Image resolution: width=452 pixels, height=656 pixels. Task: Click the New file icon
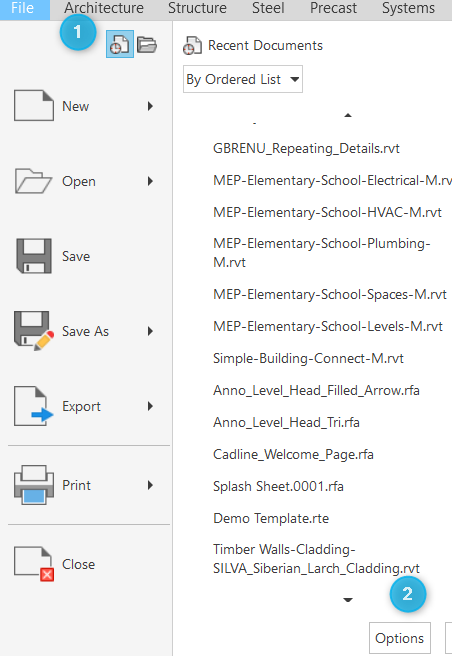(x=34, y=105)
